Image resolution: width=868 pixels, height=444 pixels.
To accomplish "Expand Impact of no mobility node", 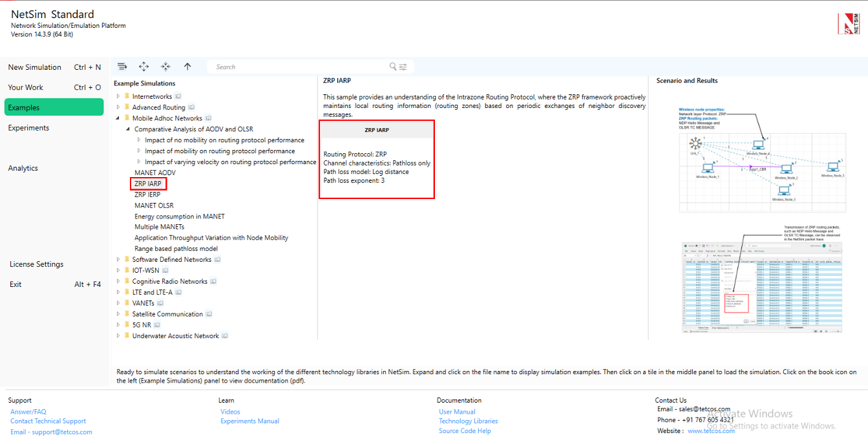I will [139, 140].
